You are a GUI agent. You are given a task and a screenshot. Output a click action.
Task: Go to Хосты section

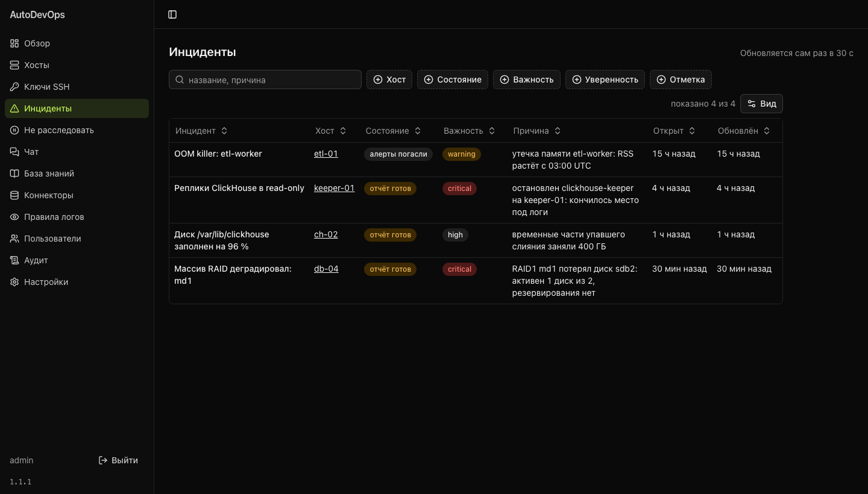coord(77,65)
